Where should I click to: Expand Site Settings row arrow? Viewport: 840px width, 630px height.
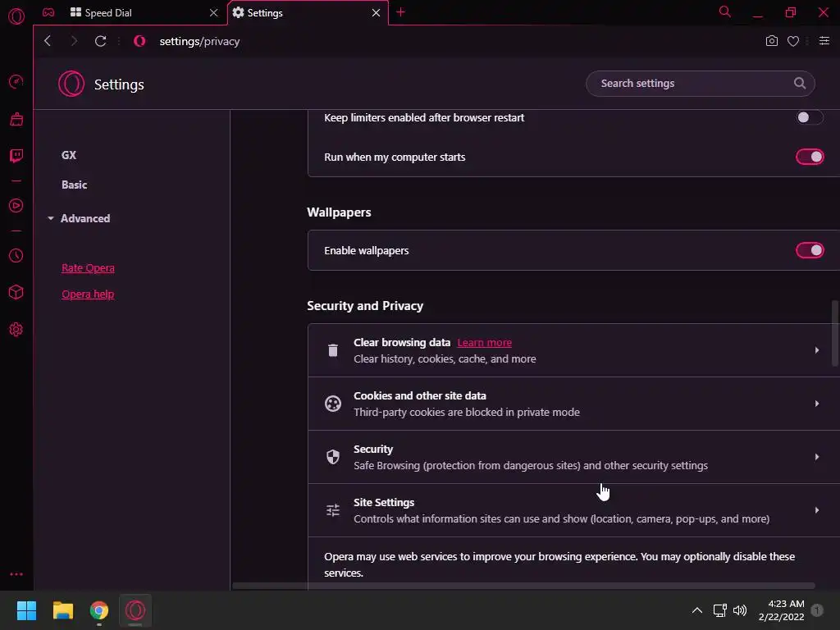pos(817,510)
